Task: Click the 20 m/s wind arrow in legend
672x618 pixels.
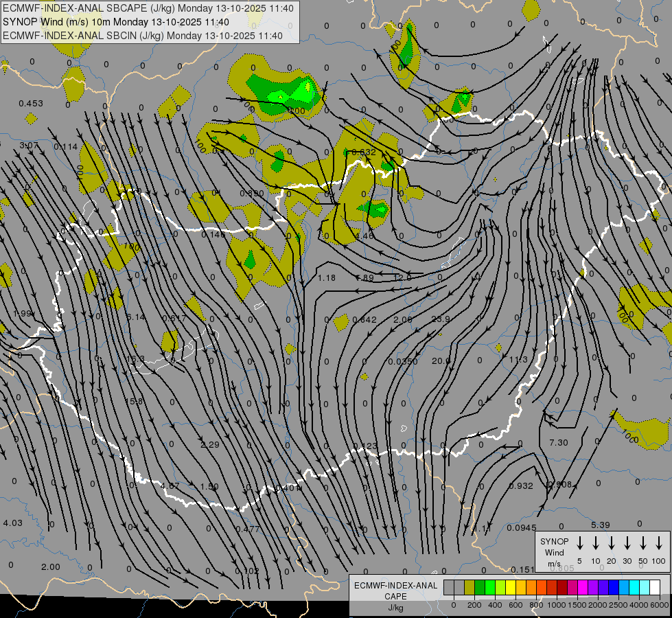Action: click(x=612, y=543)
